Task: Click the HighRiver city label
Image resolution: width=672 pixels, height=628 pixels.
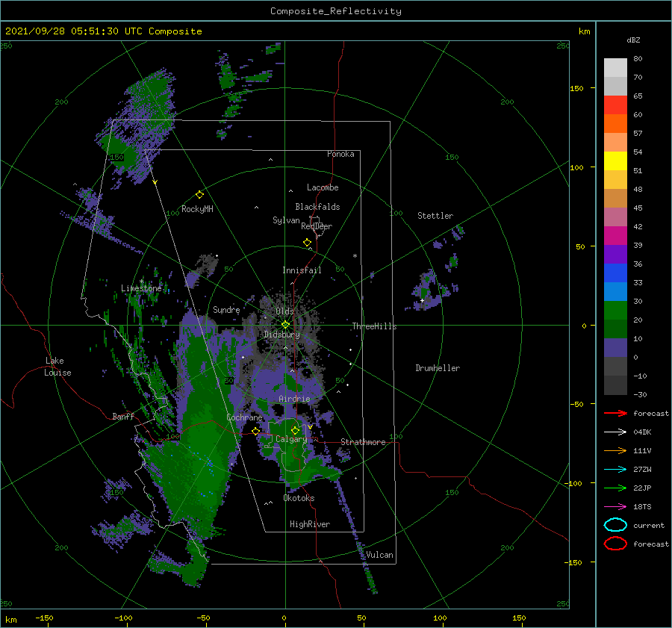Action: (x=310, y=524)
